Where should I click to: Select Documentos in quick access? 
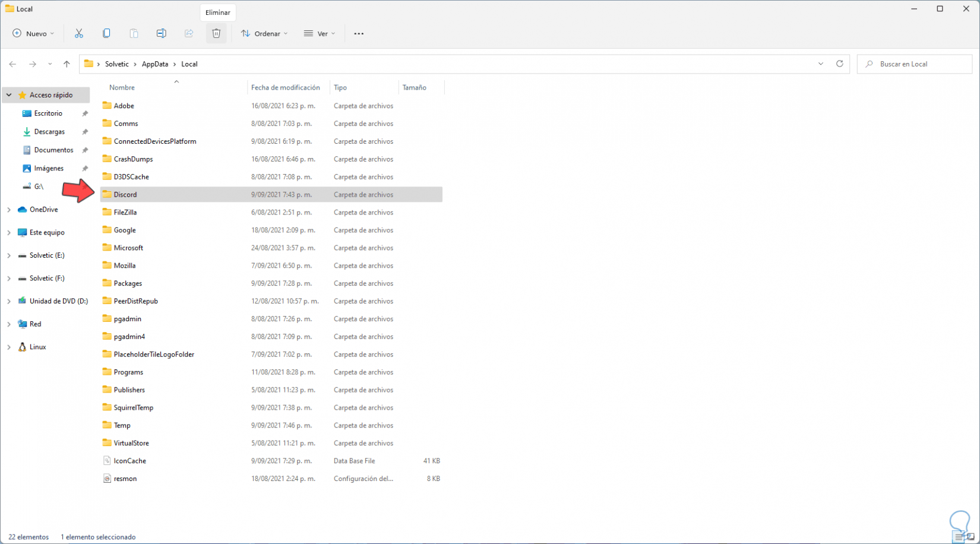[53, 150]
